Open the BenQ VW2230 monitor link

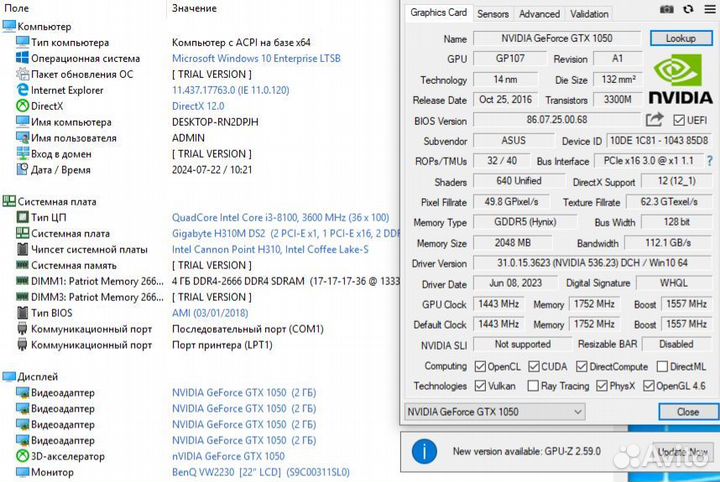click(x=260, y=472)
